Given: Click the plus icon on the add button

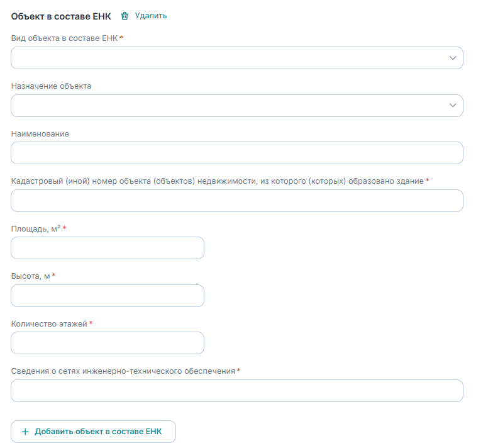Looking at the screenshot, I should tap(25, 432).
